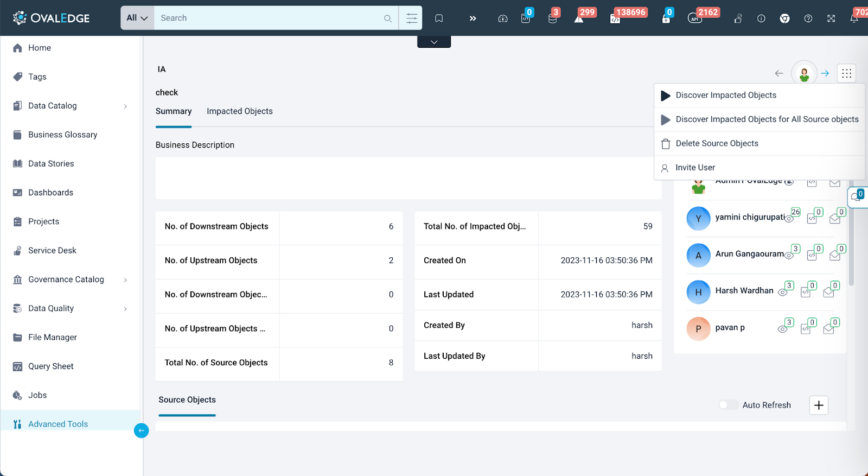
Task: Click envelope icon in pavan p row
Action: [828, 328]
